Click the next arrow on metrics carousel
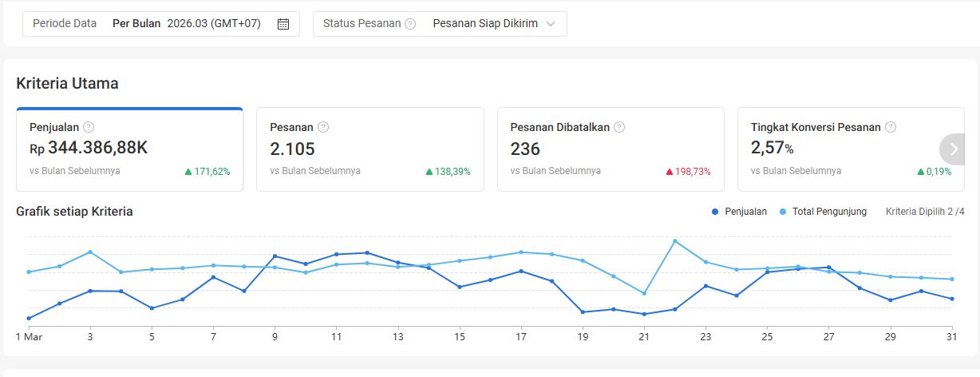Viewport: 980px width, 377px height. 953,149
